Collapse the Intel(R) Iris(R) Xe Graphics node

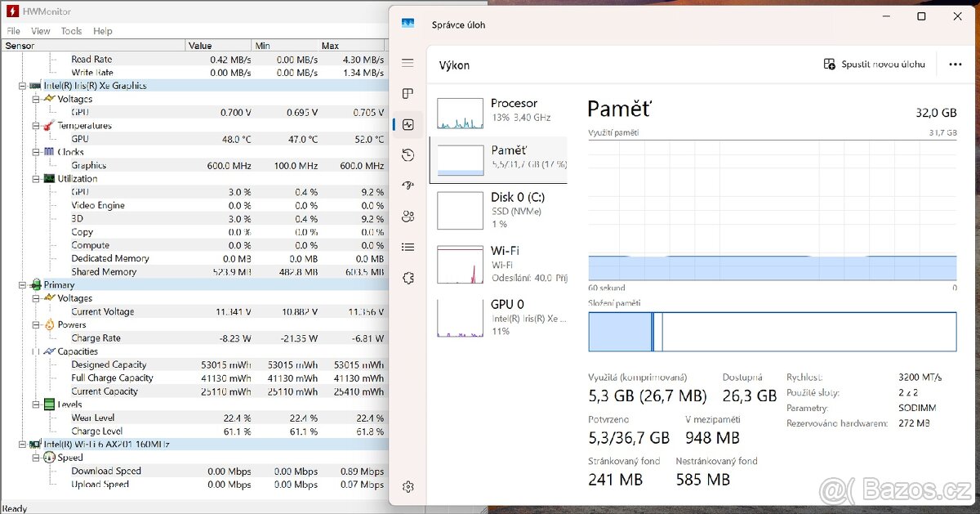point(22,85)
